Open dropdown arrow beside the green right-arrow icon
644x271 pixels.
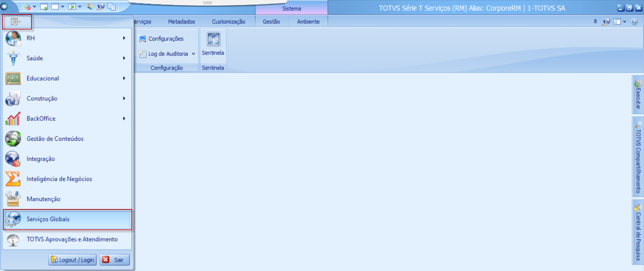(79, 7)
